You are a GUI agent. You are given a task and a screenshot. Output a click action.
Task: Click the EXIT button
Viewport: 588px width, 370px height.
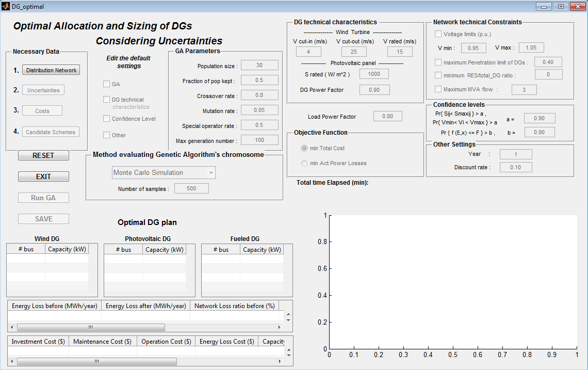(x=43, y=177)
